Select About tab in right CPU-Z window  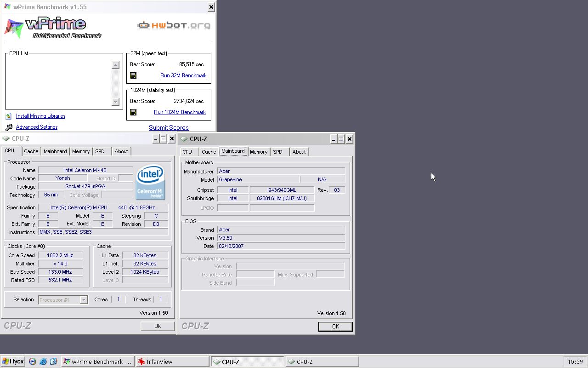click(x=299, y=152)
